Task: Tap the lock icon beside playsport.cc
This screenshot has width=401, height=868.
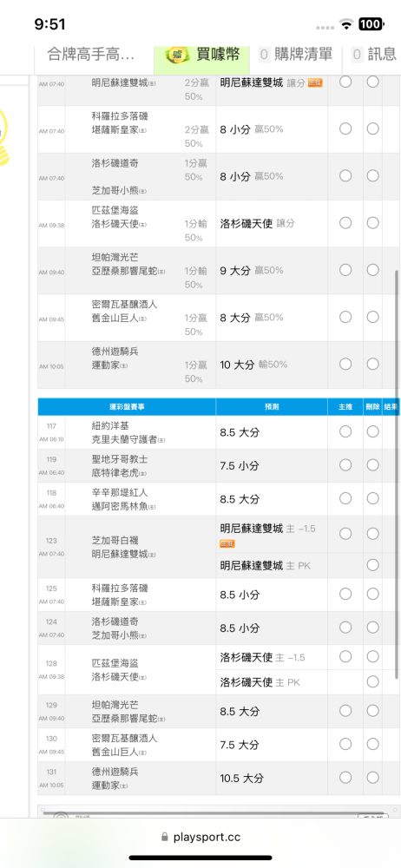Action: coord(165,838)
